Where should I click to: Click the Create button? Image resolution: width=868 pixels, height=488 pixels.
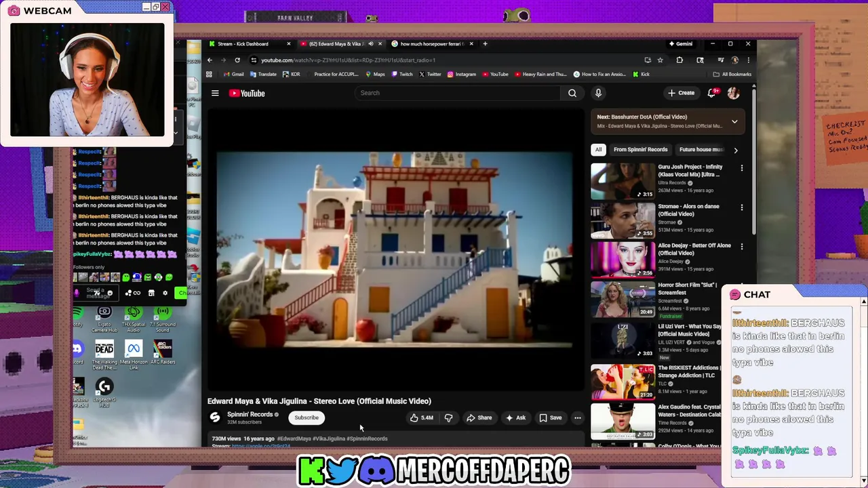point(681,93)
